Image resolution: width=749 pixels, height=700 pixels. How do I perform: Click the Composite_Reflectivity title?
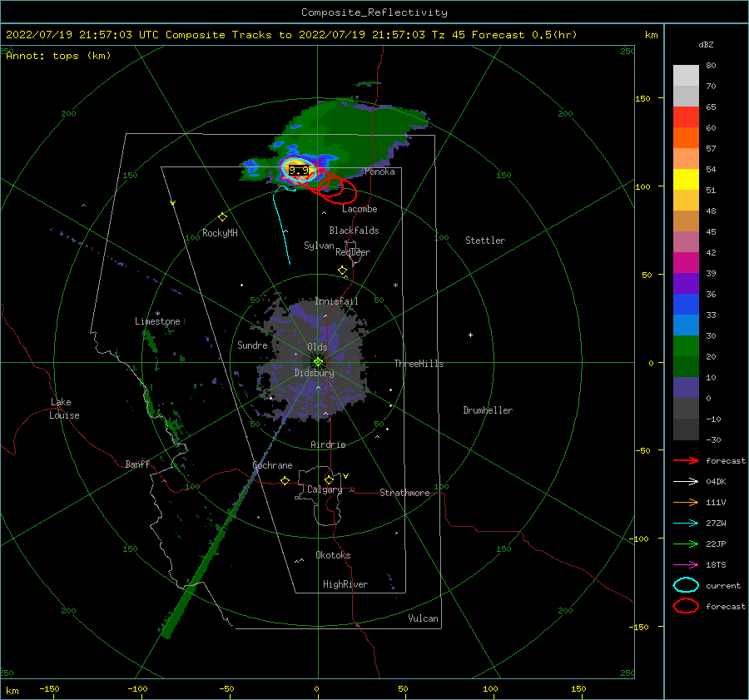coord(374,12)
